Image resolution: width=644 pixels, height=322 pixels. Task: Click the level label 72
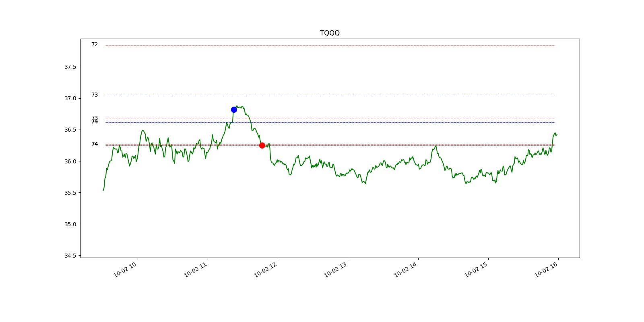(95, 45)
